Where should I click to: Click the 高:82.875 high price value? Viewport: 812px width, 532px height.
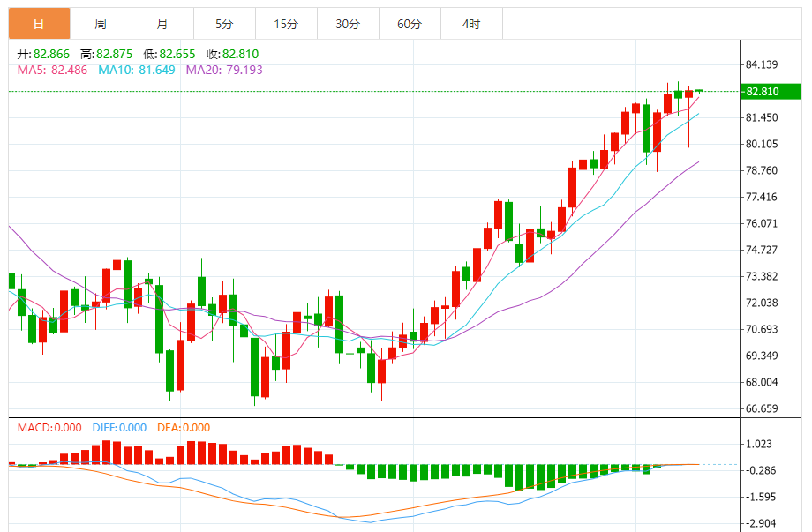[x=106, y=54]
